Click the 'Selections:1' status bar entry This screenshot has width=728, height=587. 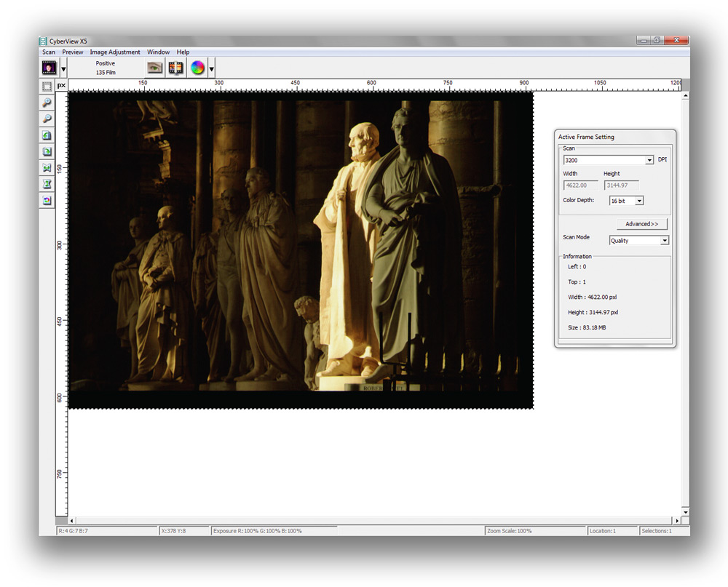click(x=657, y=531)
